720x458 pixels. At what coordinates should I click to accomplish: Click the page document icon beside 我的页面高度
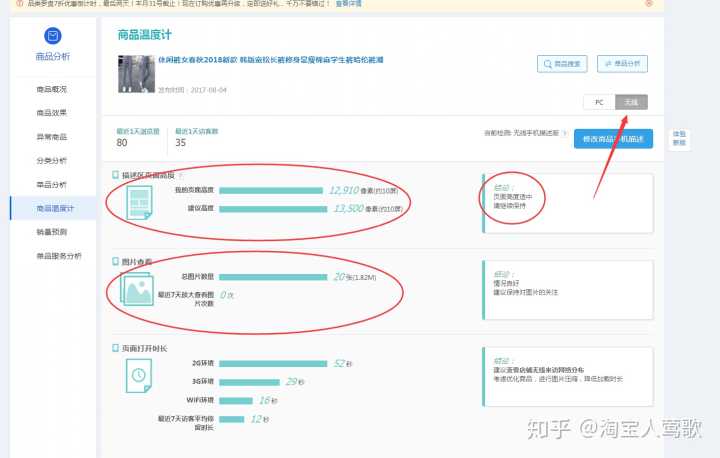pyautogui.click(x=139, y=200)
